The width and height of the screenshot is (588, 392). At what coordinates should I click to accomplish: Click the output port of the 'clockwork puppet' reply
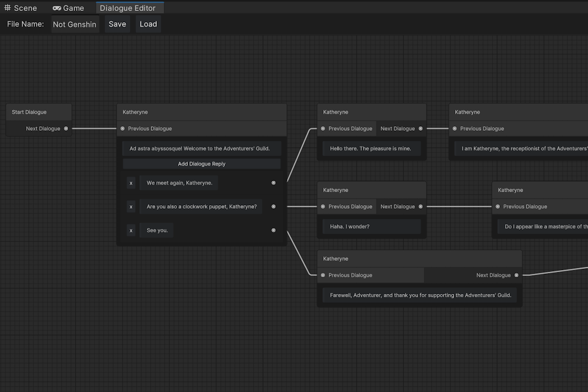[273, 207]
